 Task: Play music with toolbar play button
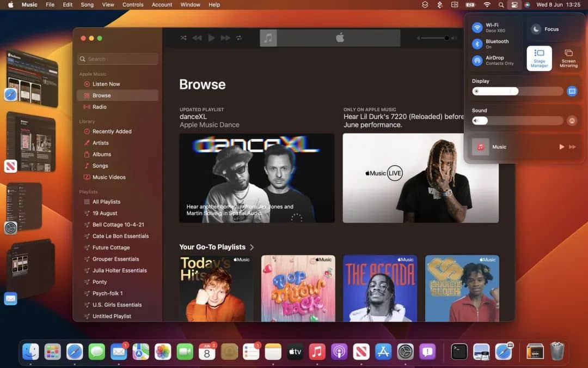211,38
